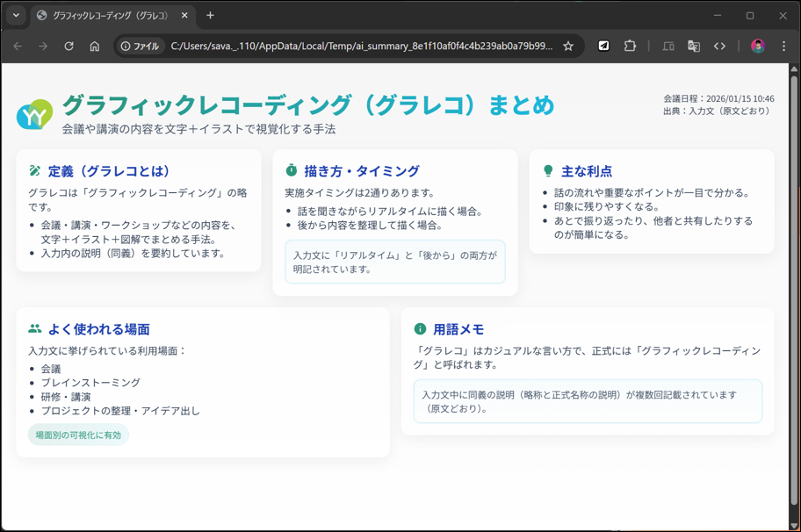Click the 用語メモ info icon
Image resolution: width=801 pixels, height=532 pixels.
point(420,329)
